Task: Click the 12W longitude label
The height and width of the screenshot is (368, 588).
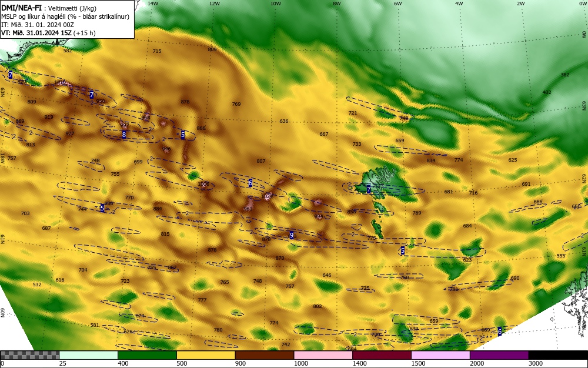Action: tap(214, 4)
